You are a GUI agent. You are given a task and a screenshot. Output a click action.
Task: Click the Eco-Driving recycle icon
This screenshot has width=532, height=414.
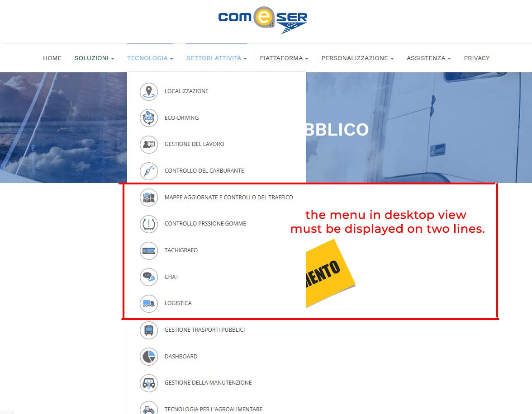148,118
